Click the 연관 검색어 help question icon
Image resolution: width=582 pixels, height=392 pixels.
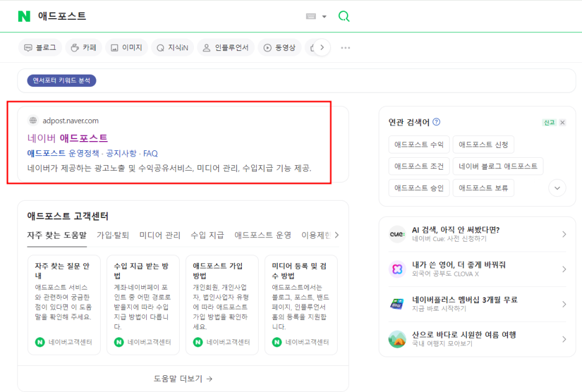(436, 122)
